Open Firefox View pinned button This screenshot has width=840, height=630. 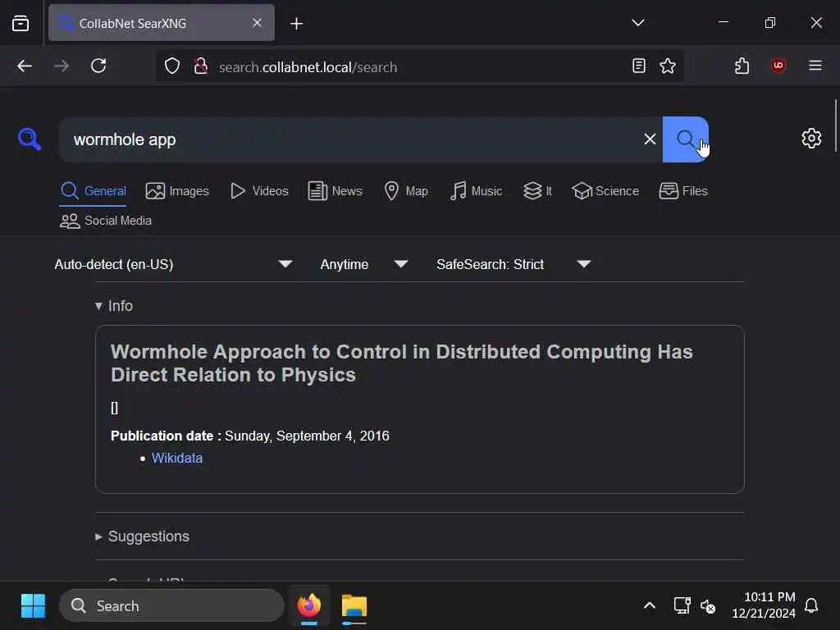(21, 23)
